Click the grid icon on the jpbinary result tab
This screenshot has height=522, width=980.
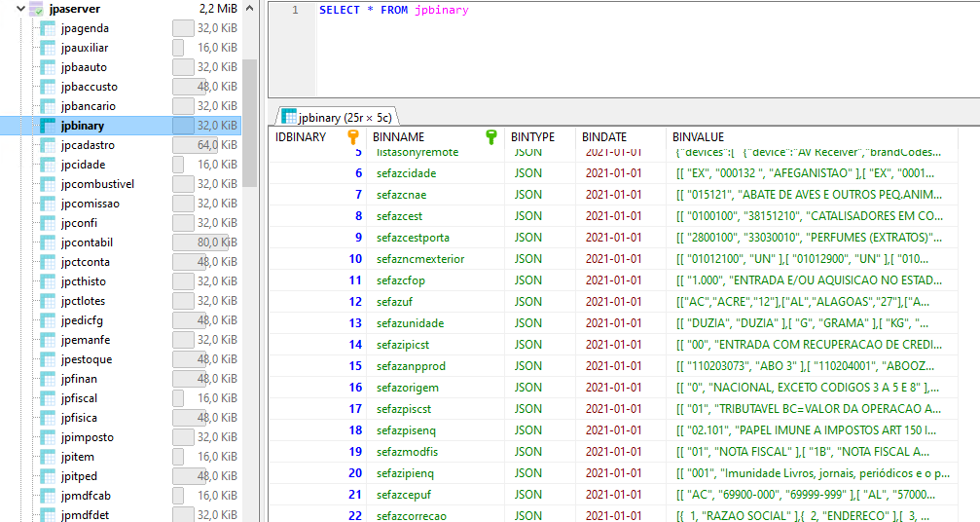[288, 117]
